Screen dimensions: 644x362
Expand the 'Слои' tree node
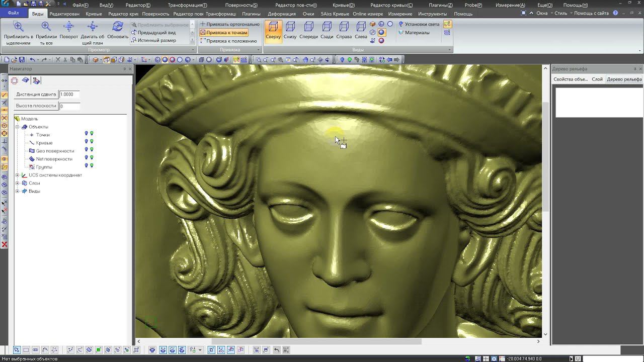(x=17, y=183)
